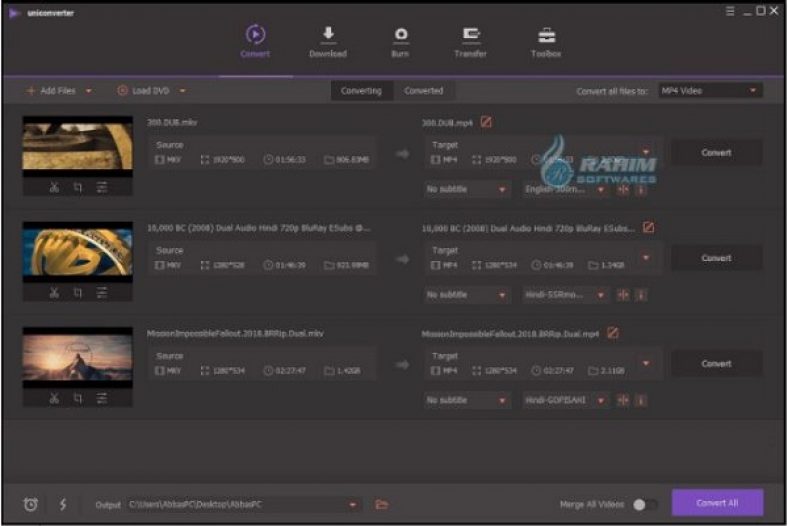Click the compress icon in MissionImpossibleFallout row
Viewport: 788px width, 526px height.
623,400
